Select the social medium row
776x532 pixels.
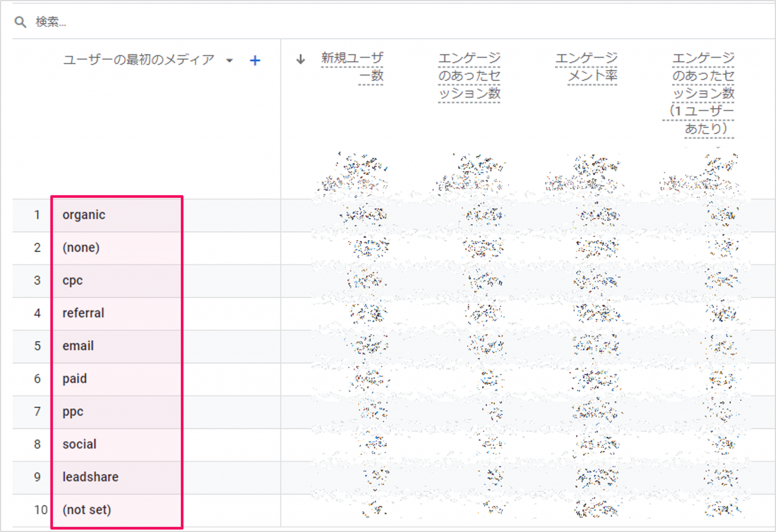(79, 445)
